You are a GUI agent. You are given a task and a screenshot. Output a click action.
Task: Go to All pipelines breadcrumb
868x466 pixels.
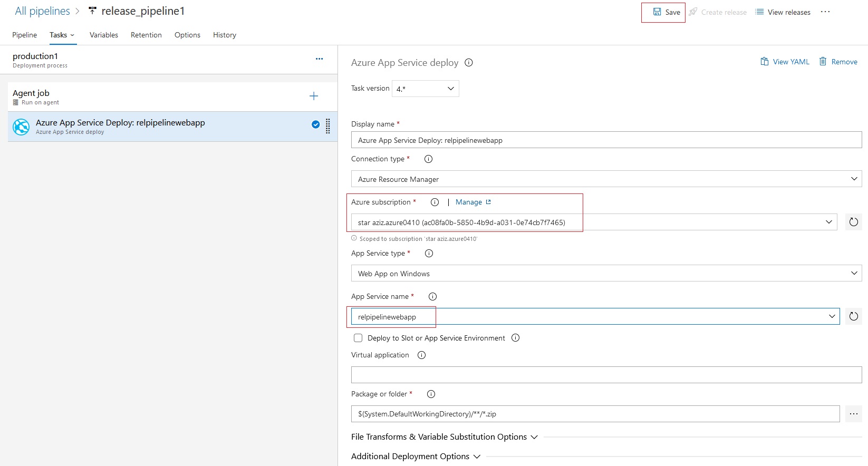42,11
